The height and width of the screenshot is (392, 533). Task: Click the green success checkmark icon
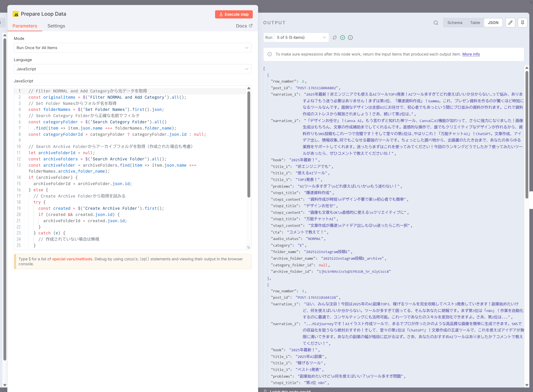[342, 38]
